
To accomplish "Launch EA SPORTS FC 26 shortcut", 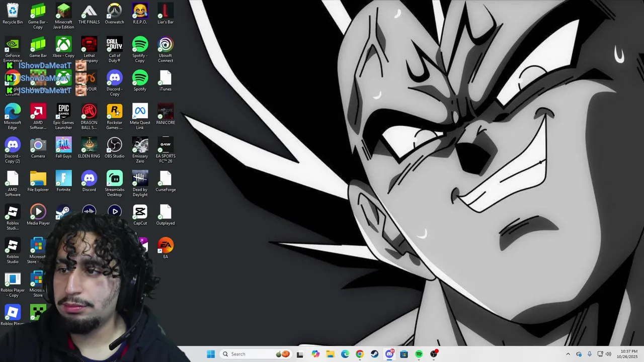I will point(166,150).
